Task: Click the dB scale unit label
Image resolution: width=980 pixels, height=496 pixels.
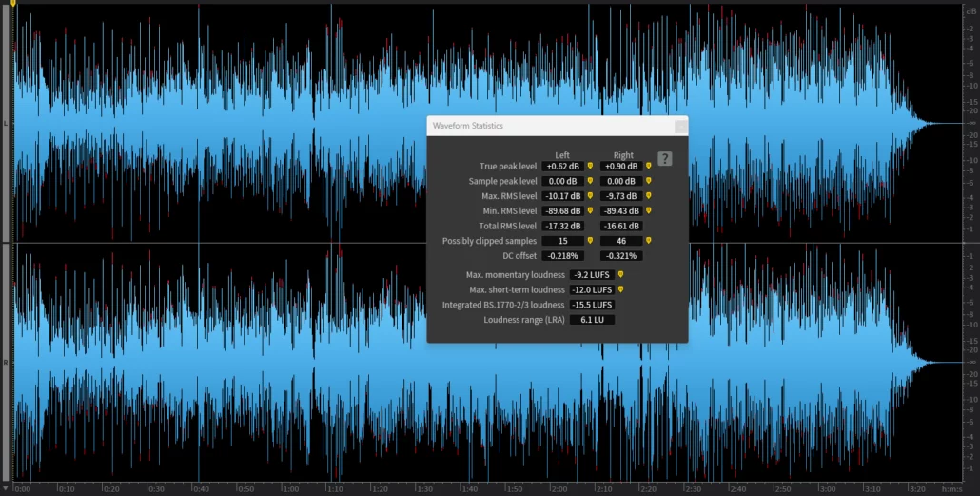Action: 968,11
